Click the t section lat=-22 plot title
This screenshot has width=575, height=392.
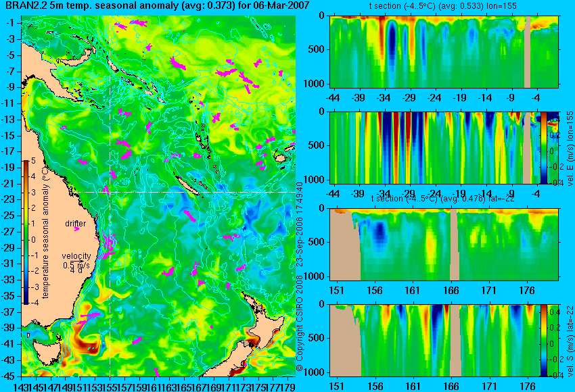pos(442,199)
